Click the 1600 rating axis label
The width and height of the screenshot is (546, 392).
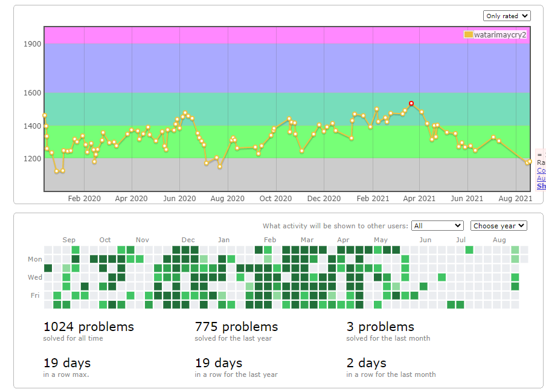(x=32, y=92)
